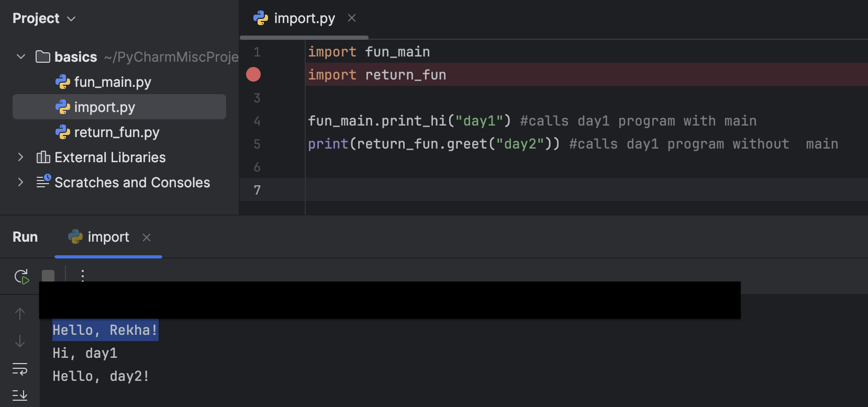The image size is (868, 407).
Task: Open return_fun.py from the project tree
Action: coord(116,132)
